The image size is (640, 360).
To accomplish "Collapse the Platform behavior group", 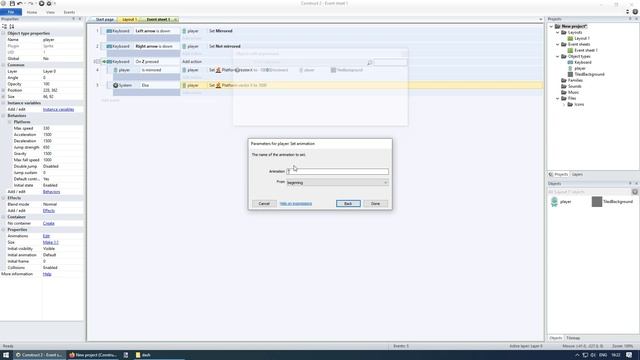I will [x=10, y=122].
